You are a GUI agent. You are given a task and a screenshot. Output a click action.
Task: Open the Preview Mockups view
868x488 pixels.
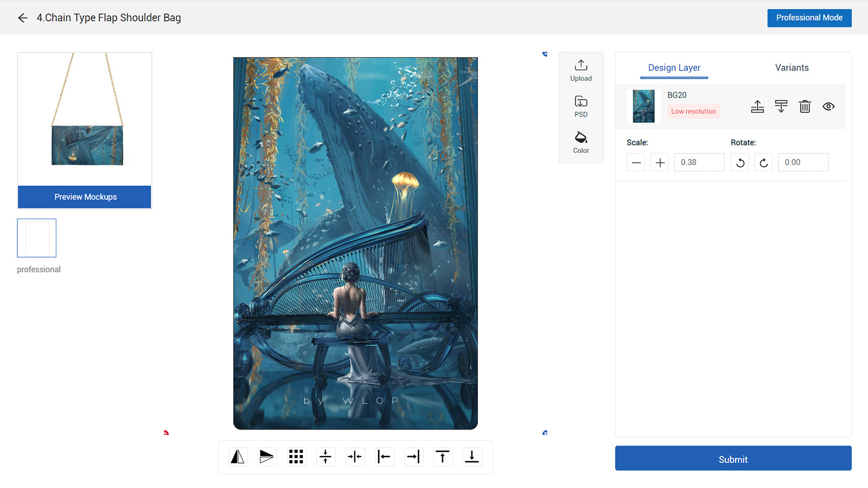coord(85,197)
